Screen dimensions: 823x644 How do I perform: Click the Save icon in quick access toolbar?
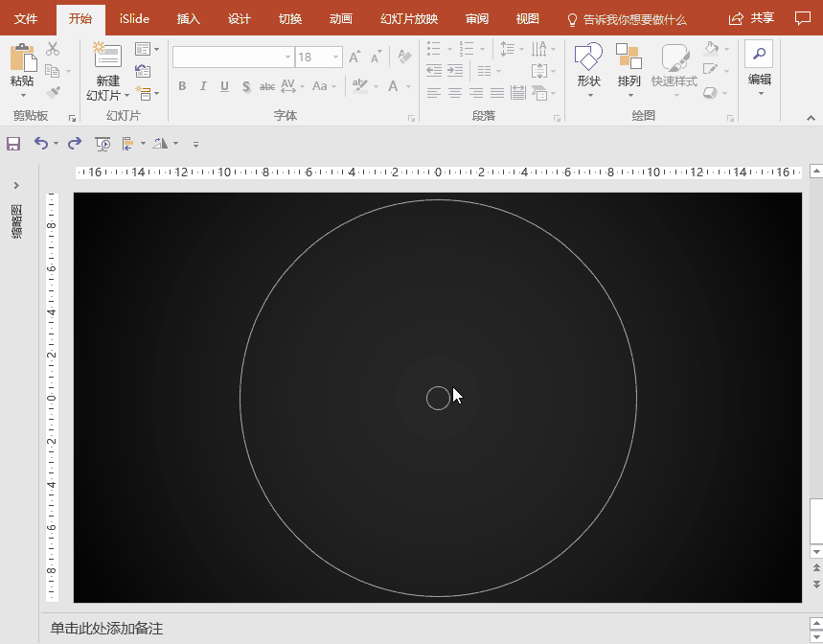point(13,143)
